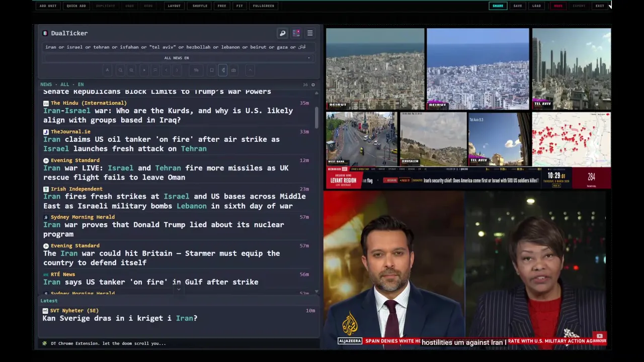Click the DualTicker logo icon

point(45,33)
